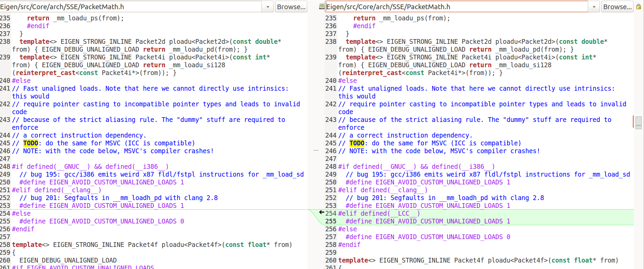Click the highlighted TODO word in left pane

pyautogui.click(x=31, y=143)
